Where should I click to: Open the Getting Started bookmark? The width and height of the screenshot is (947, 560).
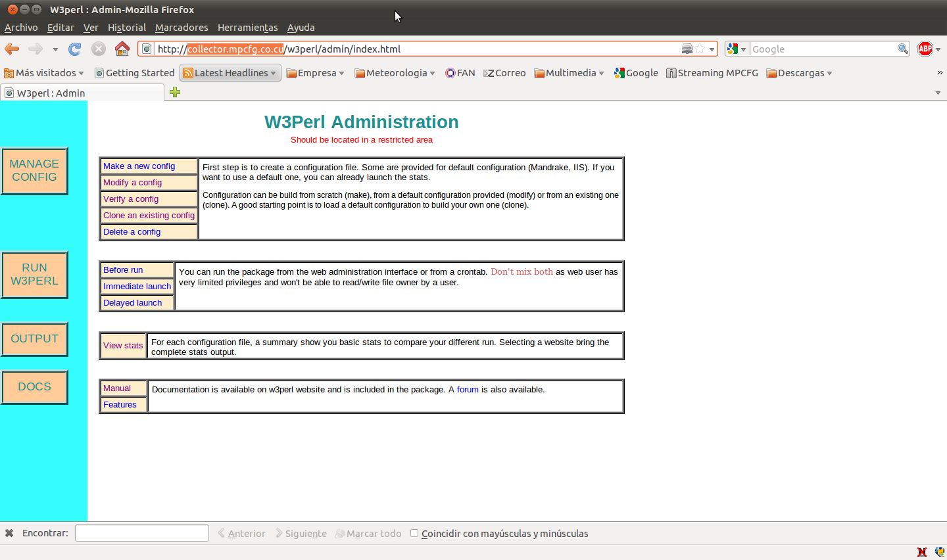135,73
